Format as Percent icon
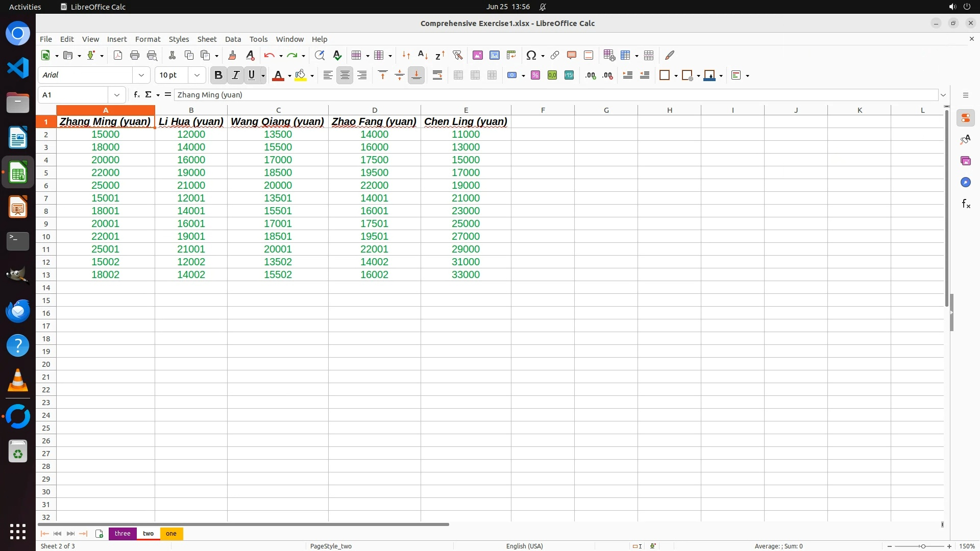Screen dimensions: 980x551 [535, 75]
